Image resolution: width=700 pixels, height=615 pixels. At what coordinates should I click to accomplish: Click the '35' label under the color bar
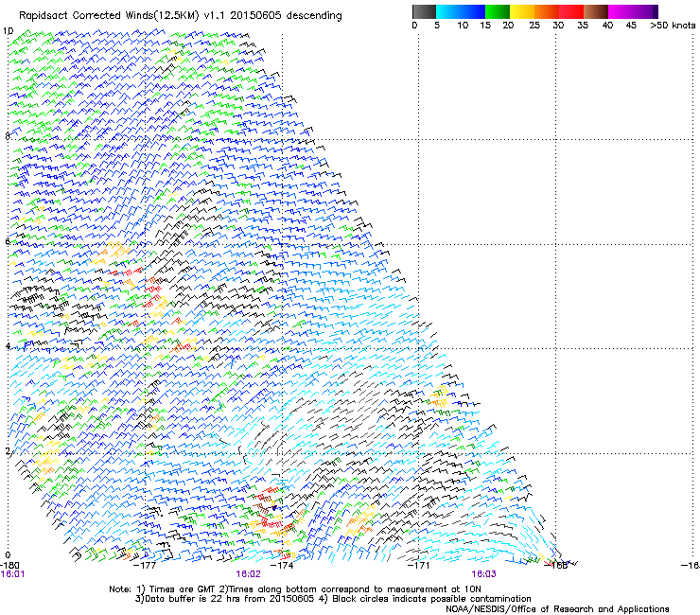583,26
